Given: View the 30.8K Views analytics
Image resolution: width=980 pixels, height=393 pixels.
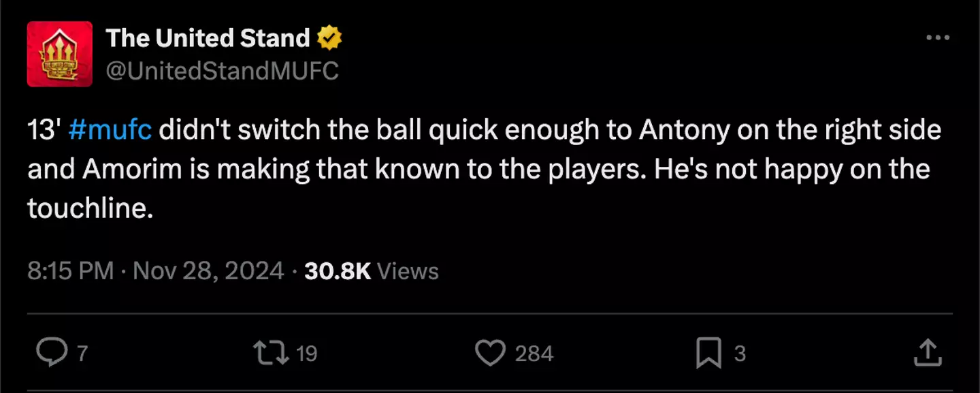Looking at the screenshot, I should pos(371,271).
